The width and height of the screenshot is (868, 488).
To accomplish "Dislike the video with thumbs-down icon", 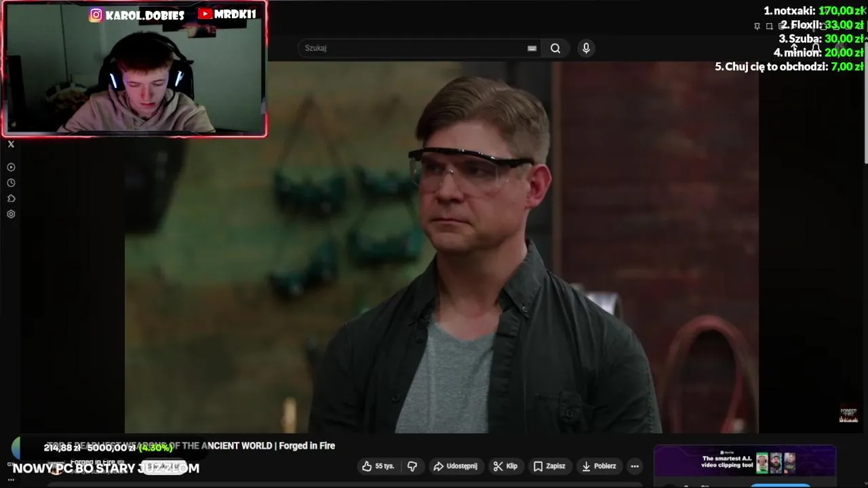I will tap(412, 466).
